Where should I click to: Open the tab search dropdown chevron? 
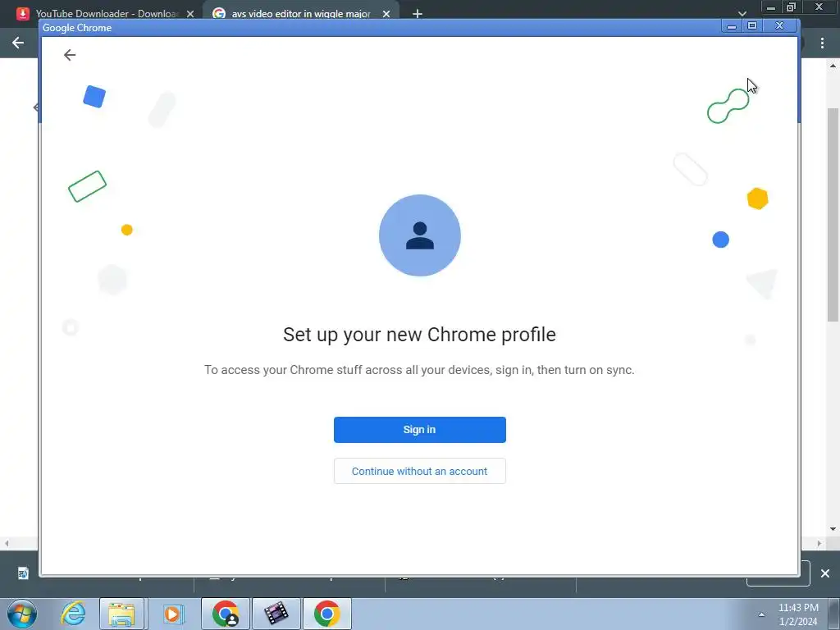[x=742, y=13]
